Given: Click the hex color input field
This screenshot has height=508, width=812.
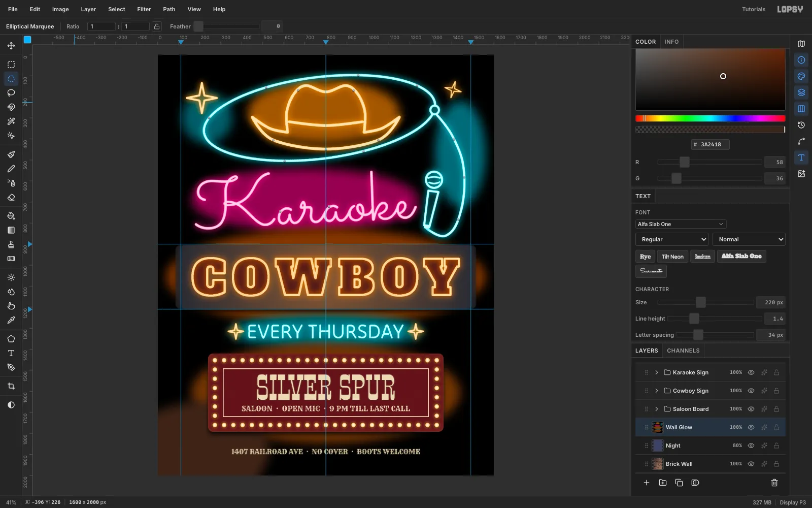Looking at the screenshot, I should pos(710,144).
